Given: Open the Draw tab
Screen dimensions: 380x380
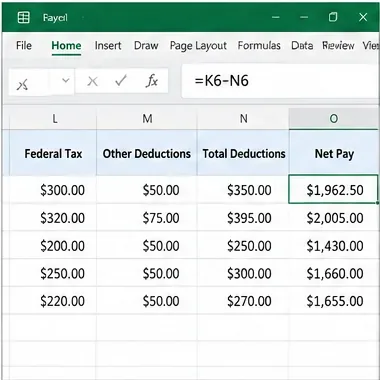Looking at the screenshot, I should click(146, 45).
